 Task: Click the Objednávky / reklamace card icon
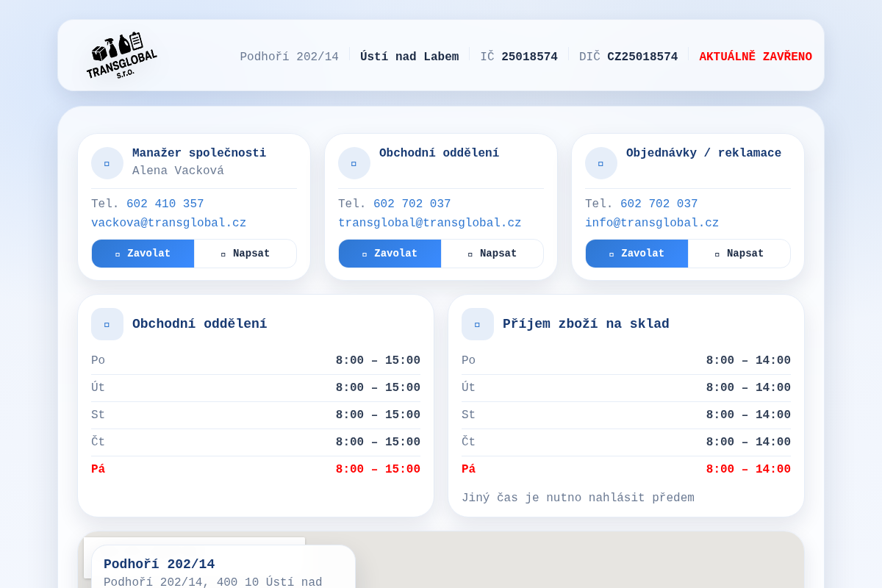point(601,163)
